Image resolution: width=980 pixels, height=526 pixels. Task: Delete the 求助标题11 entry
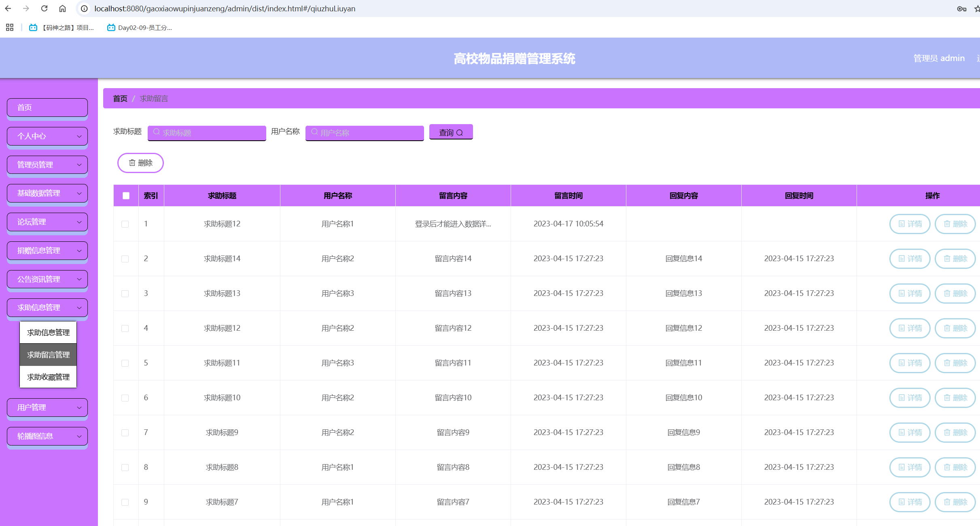coord(955,363)
